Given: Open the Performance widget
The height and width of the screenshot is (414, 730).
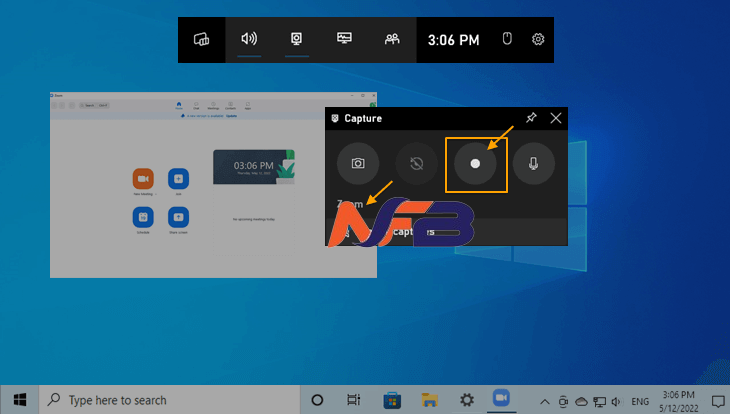Looking at the screenshot, I should point(344,40).
